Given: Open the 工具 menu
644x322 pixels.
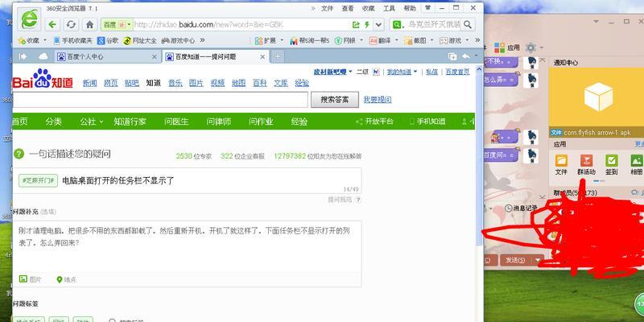Looking at the screenshot, I should (x=389, y=8).
